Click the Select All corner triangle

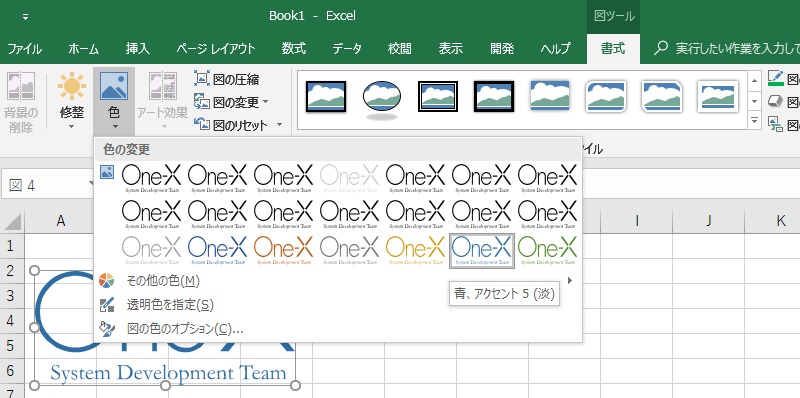coord(12,221)
